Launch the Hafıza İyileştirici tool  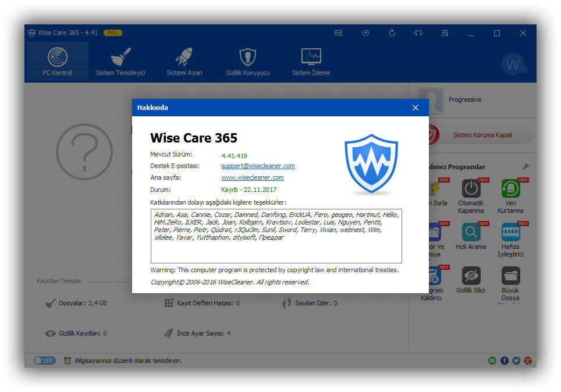click(x=510, y=240)
